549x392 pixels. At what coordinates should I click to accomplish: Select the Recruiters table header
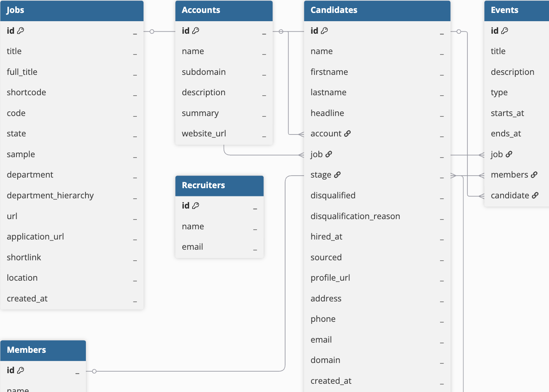(x=219, y=185)
